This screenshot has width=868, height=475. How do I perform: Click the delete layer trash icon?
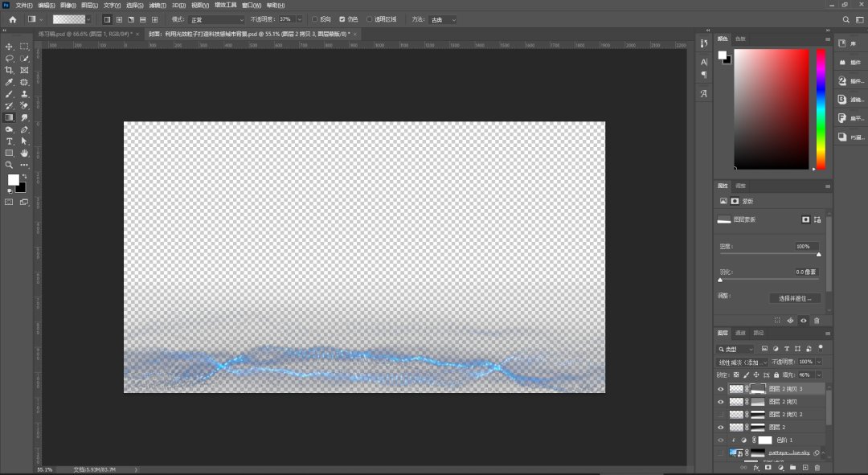(817, 468)
